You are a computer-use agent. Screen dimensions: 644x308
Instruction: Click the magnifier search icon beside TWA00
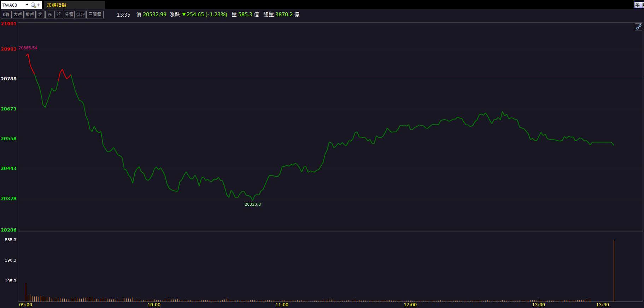[x=33, y=5]
